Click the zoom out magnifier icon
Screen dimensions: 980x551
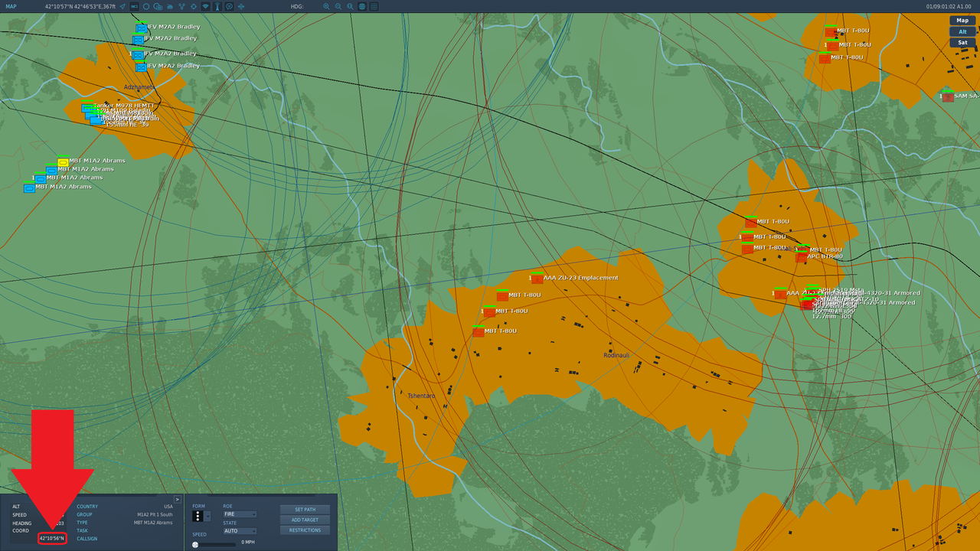[x=338, y=6]
